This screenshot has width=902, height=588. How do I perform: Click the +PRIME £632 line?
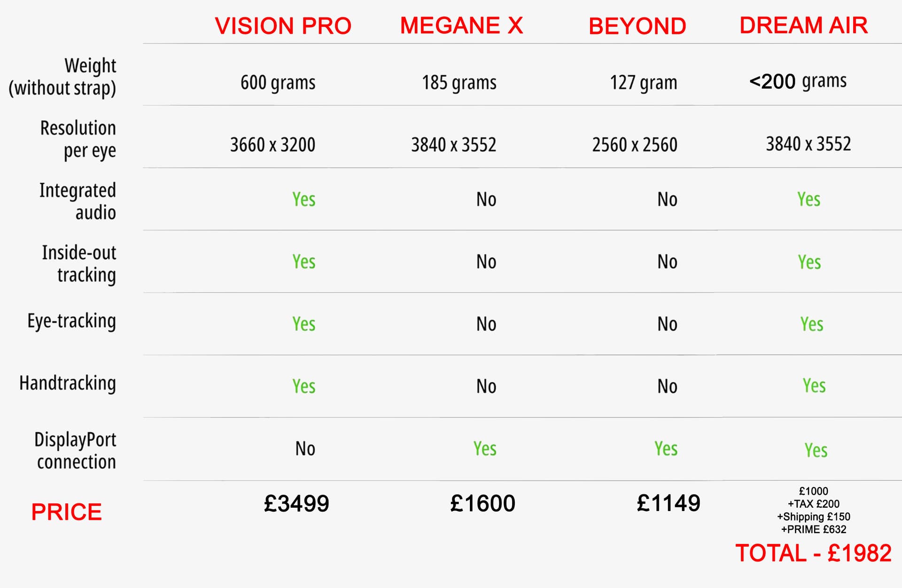(x=813, y=529)
